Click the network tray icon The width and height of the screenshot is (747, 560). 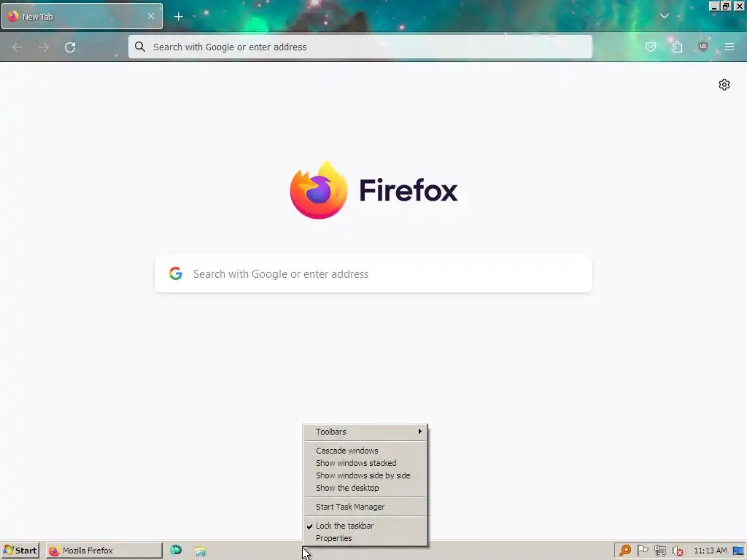[659, 551]
